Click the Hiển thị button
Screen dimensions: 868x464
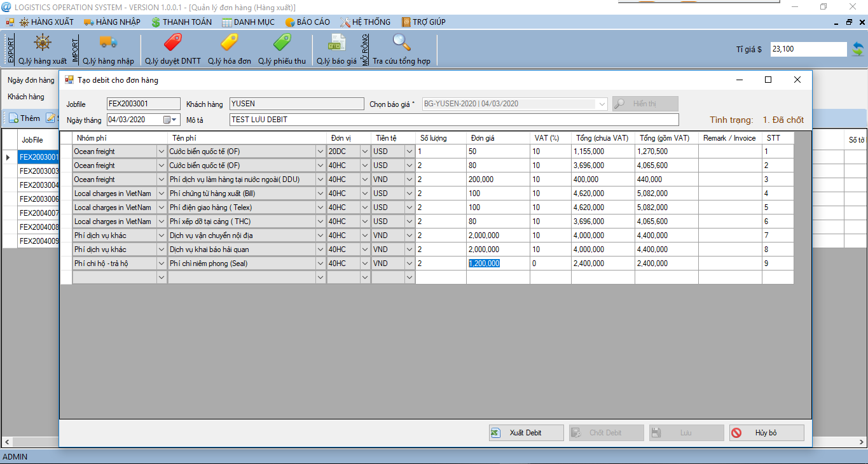pos(645,103)
